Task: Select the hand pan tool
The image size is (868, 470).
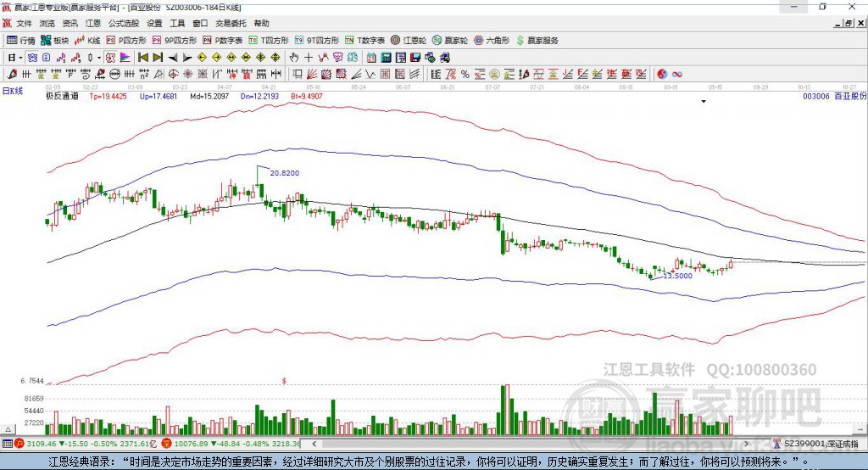Action: click(x=294, y=57)
